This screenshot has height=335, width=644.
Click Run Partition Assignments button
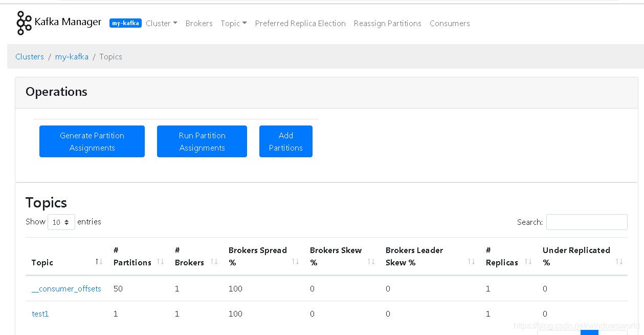202,141
